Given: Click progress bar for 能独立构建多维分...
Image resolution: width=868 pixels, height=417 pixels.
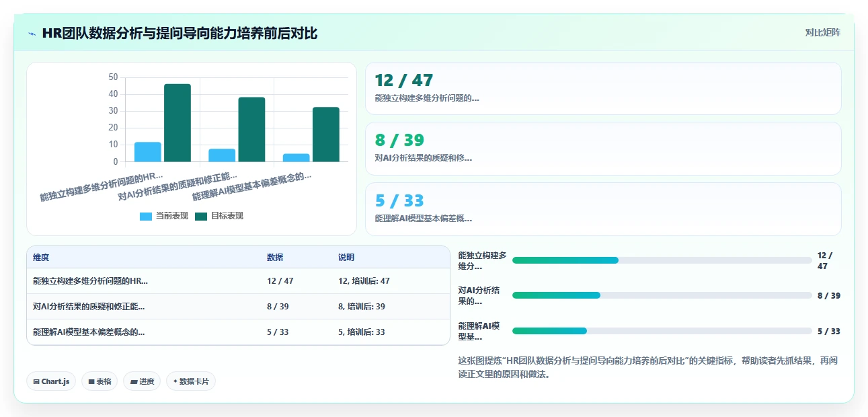Looking at the screenshot, I should [662, 260].
